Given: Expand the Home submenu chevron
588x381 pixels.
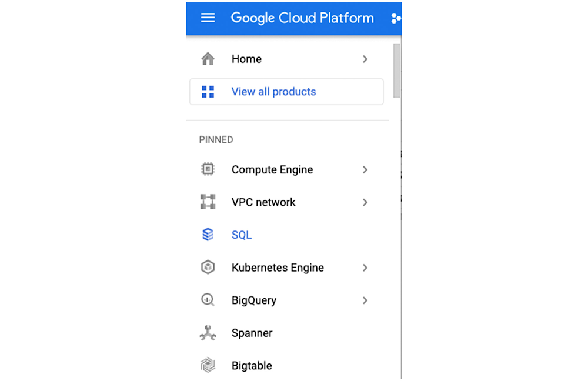Looking at the screenshot, I should click(365, 59).
